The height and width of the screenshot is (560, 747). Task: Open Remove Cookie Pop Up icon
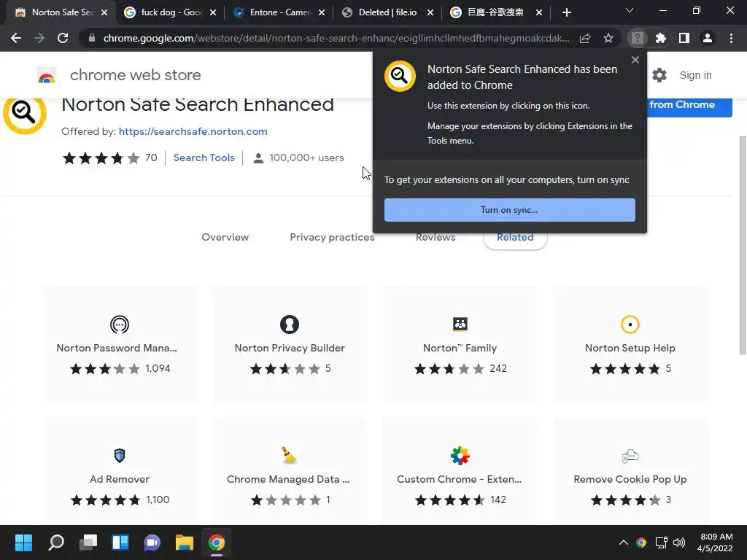pyautogui.click(x=630, y=456)
